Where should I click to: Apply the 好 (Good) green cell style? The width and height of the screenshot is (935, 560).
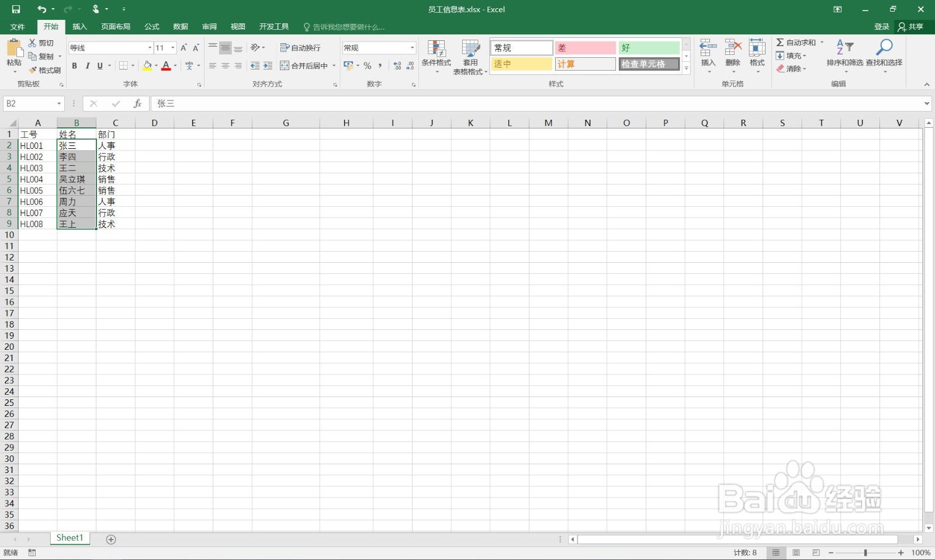click(649, 48)
